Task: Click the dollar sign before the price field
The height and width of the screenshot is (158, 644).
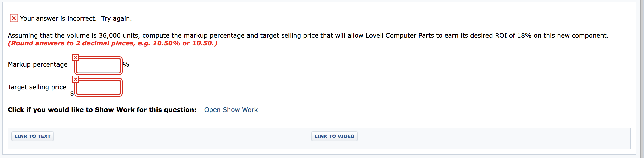Action: coord(72,93)
